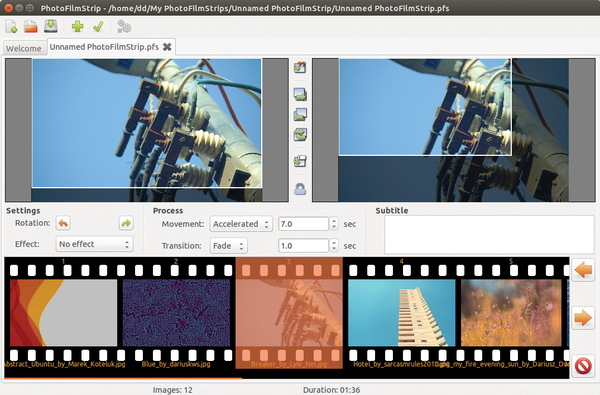Adjust the transition duration spinner arrows
The height and width of the screenshot is (395, 600).
(x=334, y=246)
